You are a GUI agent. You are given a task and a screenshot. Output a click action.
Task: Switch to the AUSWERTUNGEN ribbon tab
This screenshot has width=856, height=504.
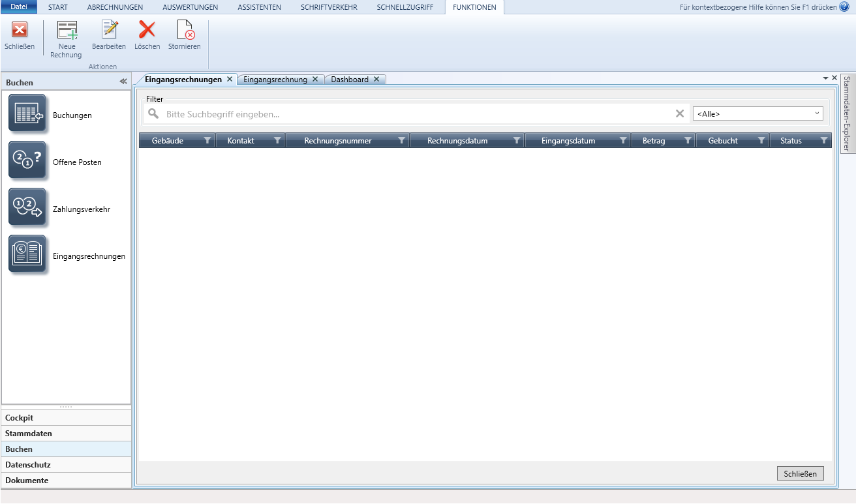point(191,7)
